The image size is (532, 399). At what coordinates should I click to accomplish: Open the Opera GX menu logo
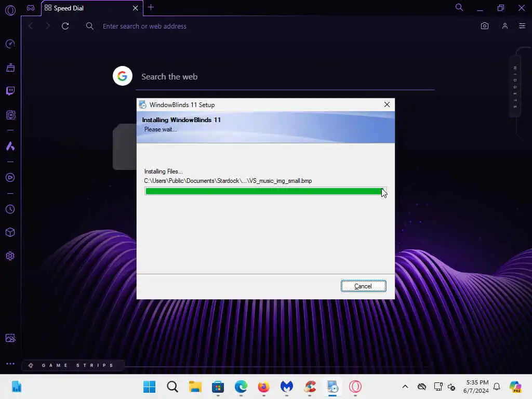(x=10, y=10)
